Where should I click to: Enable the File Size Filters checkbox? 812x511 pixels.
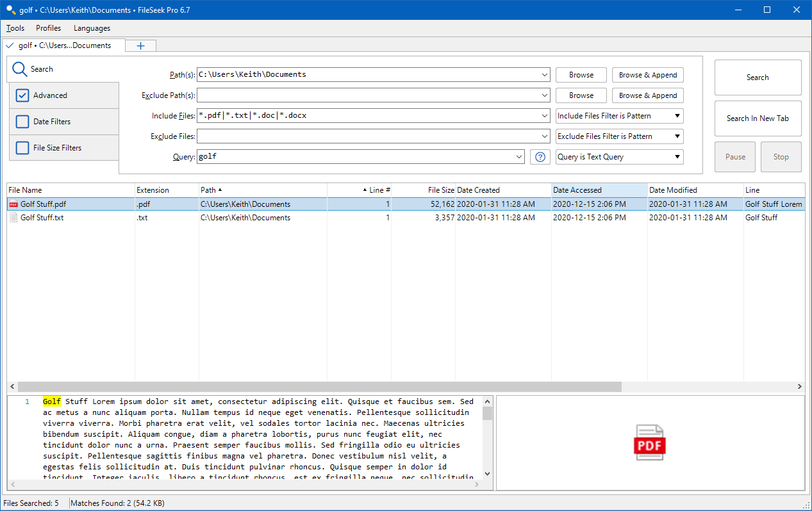pos(22,148)
